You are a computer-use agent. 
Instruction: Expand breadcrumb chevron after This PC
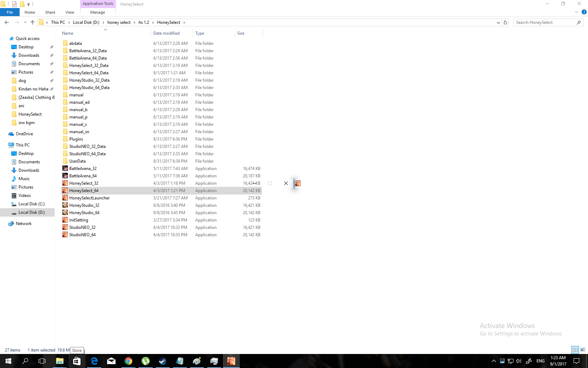point(69,22)
